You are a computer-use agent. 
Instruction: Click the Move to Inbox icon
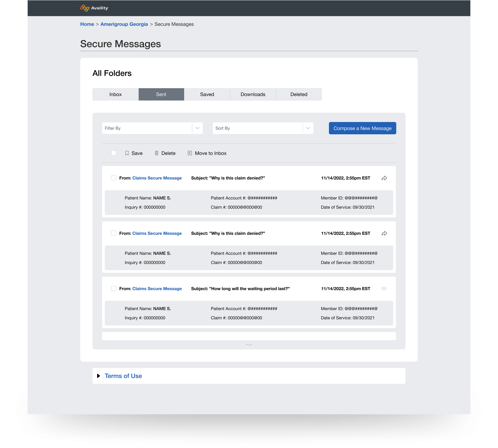click(190, 153)
